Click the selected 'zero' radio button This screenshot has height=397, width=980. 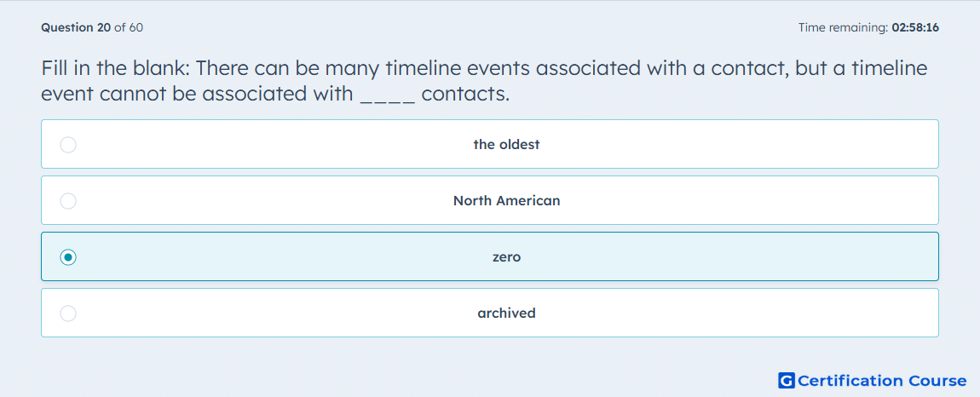coord(68,257)
